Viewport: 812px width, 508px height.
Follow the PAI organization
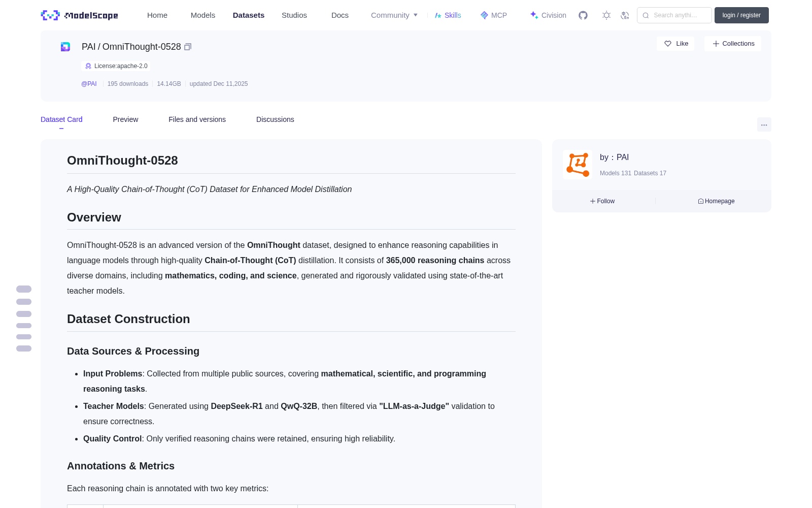coord(602,201)
